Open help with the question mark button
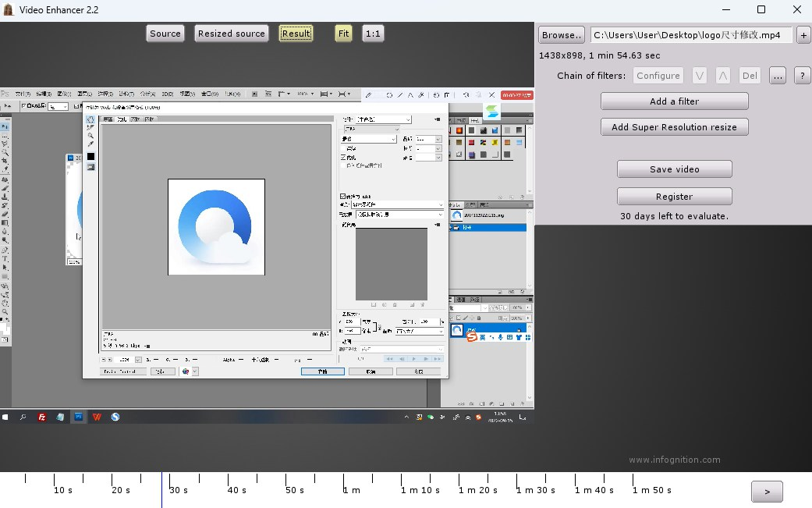This screenshot has height=508, width=812. click(802, 76)
